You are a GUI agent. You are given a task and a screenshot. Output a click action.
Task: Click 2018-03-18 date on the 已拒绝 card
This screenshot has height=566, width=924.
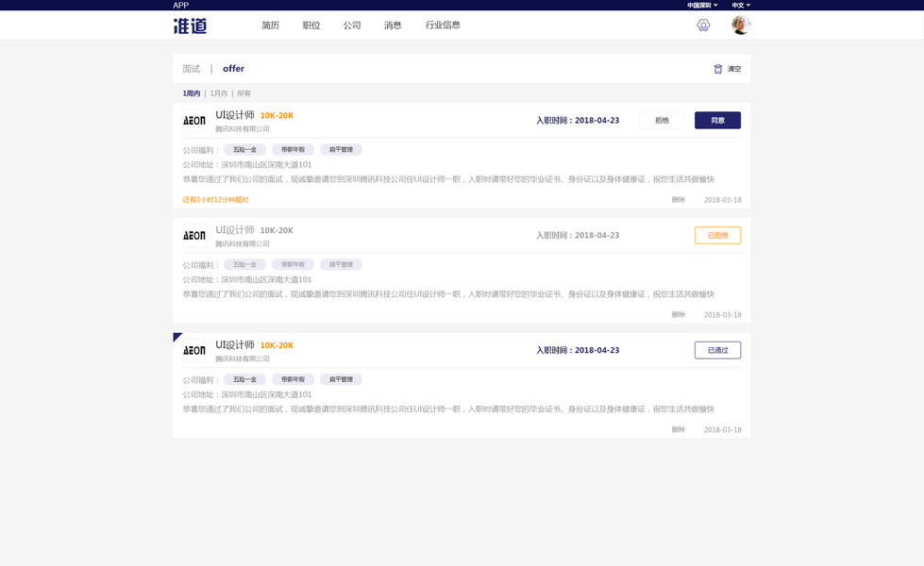[722, 314]
